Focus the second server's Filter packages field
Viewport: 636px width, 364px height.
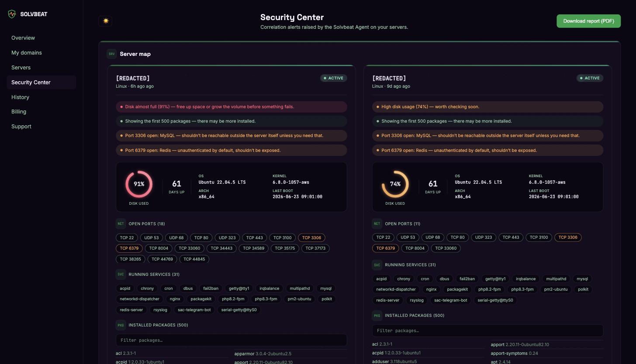click(487, 330)
